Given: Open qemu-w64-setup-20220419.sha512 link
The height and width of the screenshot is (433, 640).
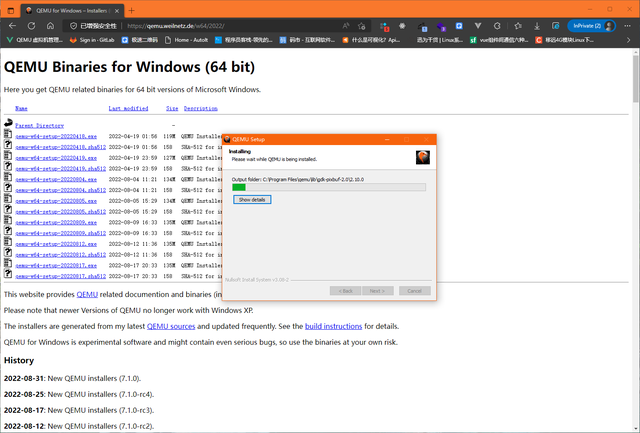Looking at the screenshot, I should pyautogui.click(x=60, y=168).
